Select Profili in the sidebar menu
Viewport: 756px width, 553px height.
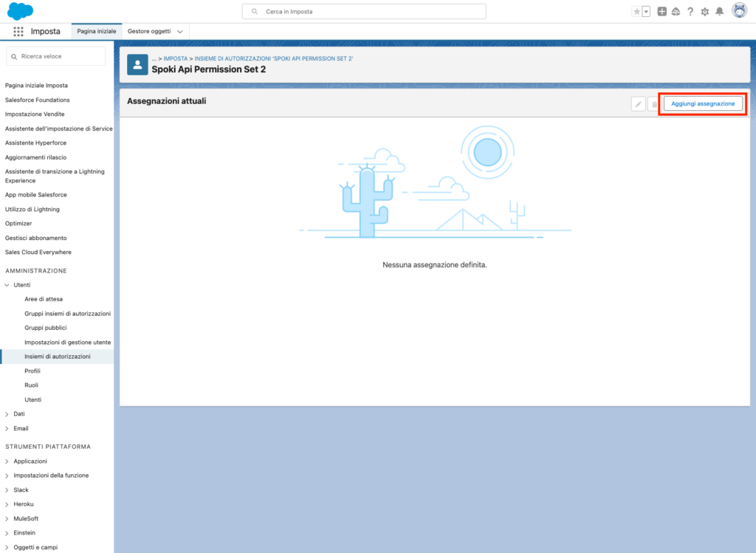point(32,371)
